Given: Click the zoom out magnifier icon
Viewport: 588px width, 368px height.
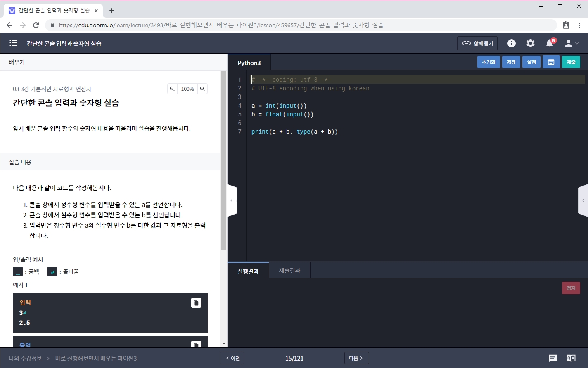Looking at the screenshot, I should [x=172, y=89].
